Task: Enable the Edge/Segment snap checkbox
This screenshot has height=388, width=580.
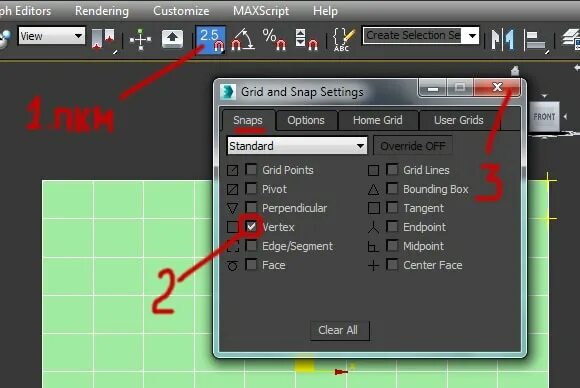Action: pos(251,246)
